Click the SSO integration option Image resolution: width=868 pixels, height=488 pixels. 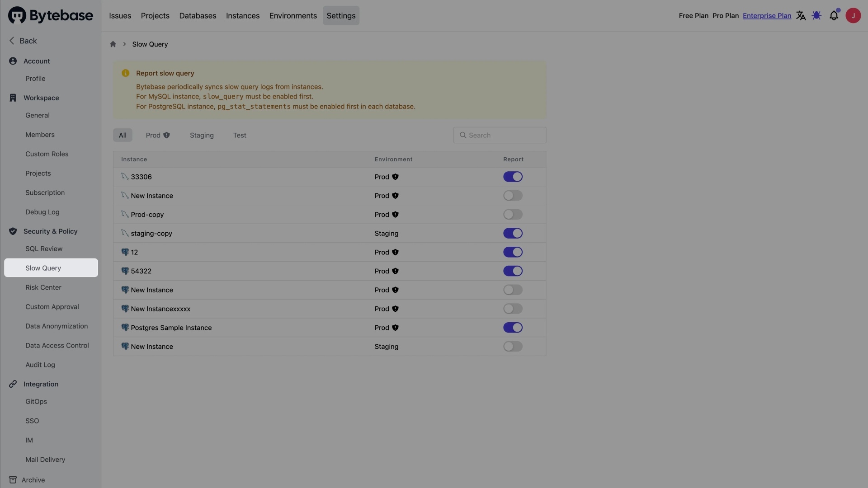(32, 420)
